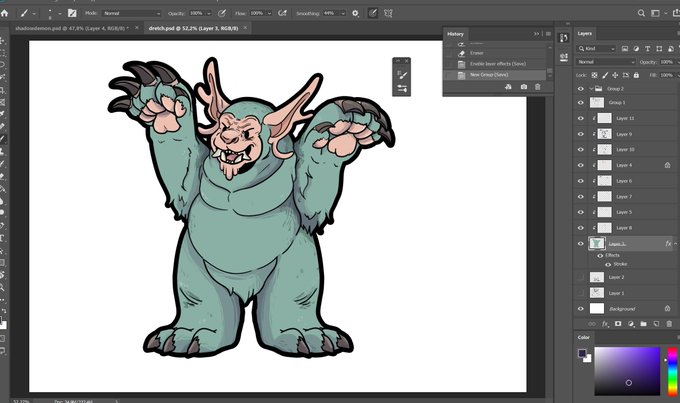The image size is (680, 403).
Task: Click the create new group folder icon
Action: pyautogui.click(x=643, y=324)
